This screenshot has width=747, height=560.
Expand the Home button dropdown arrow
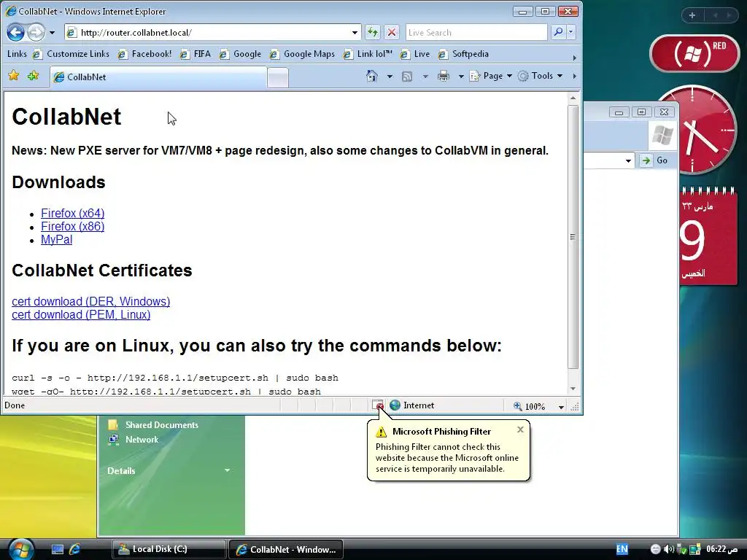click(x=390, y=76)
